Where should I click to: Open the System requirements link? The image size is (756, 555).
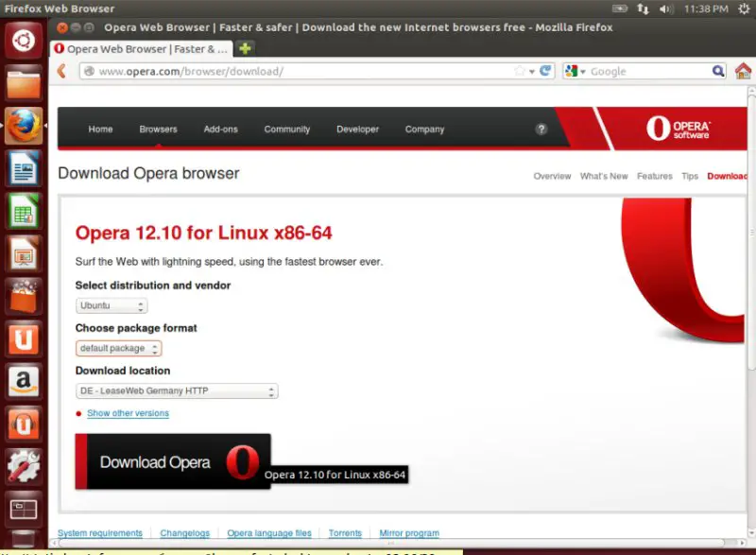pos(100,533)
